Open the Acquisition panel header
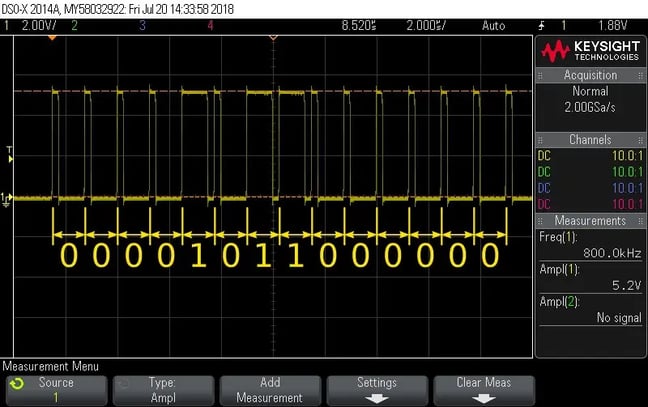 [x=591, y=76]
